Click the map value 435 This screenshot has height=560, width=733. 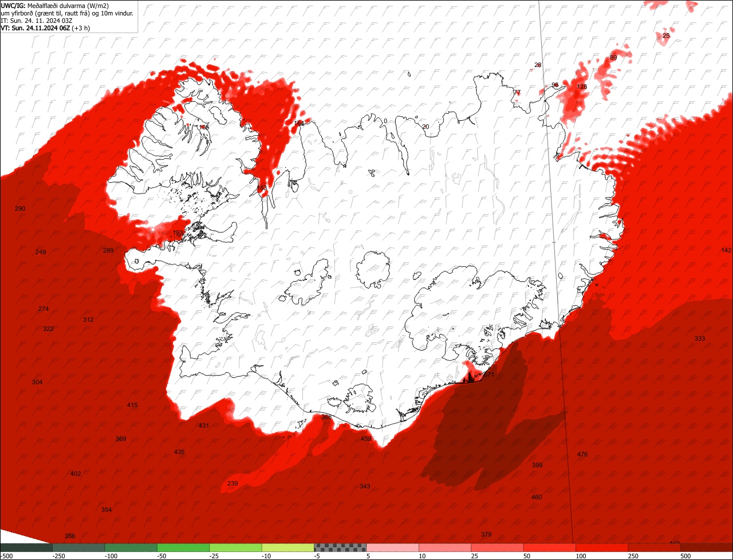(179, 452)
